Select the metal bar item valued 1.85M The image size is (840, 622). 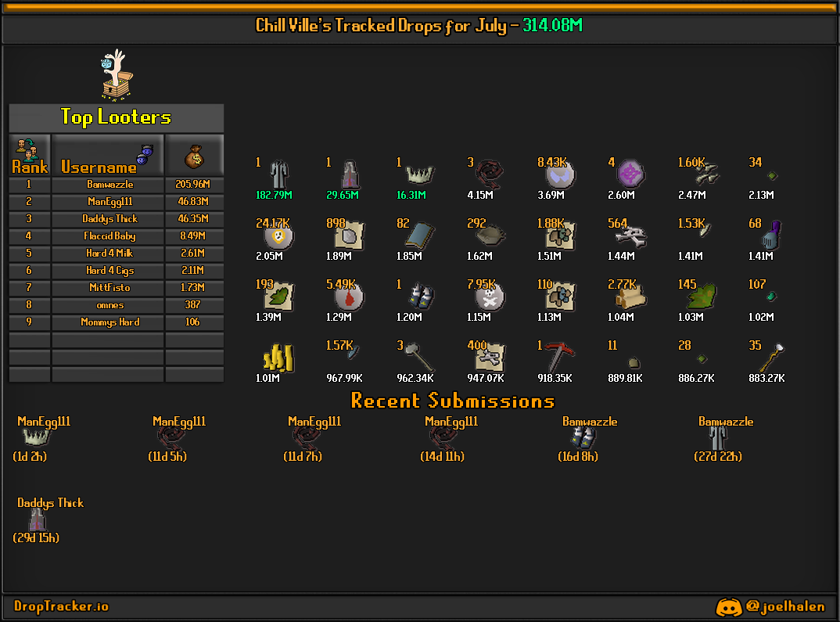click(420, 235)
